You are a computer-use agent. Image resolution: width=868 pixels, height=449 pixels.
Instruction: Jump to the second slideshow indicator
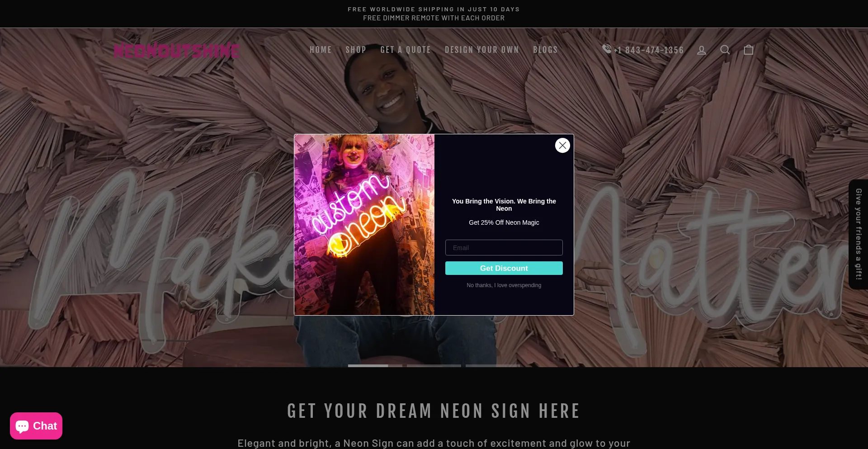[x=434, y=365]
